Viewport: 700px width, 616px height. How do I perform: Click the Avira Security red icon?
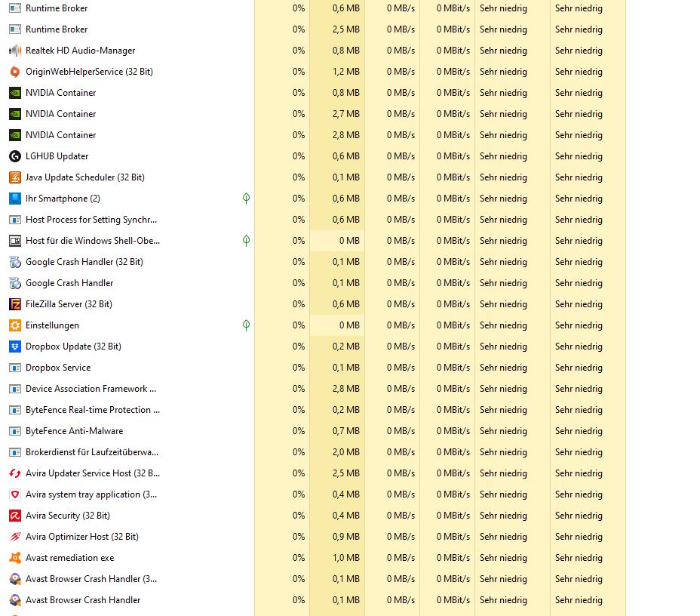coord(15,516)
